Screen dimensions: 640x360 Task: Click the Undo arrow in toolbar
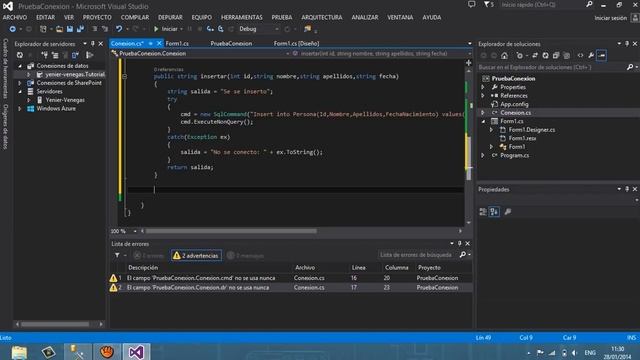pos(119,29)
